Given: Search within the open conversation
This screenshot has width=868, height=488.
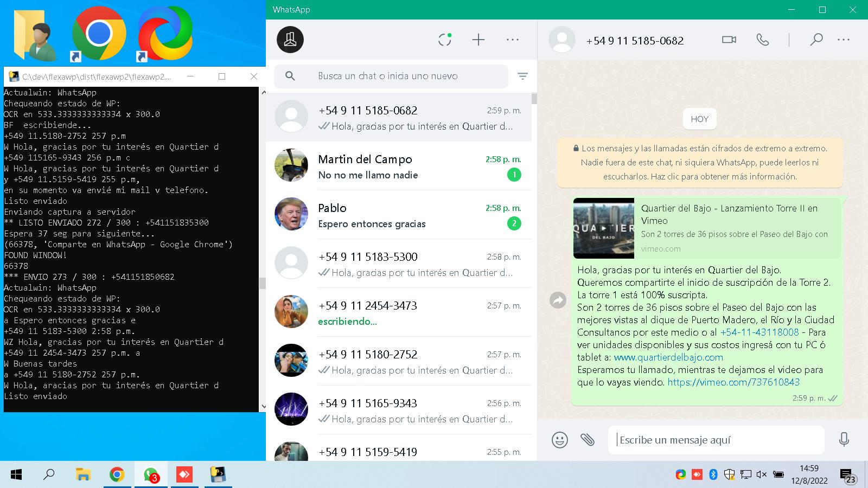Looking at the screenshot, I should [x=816, y=40].
